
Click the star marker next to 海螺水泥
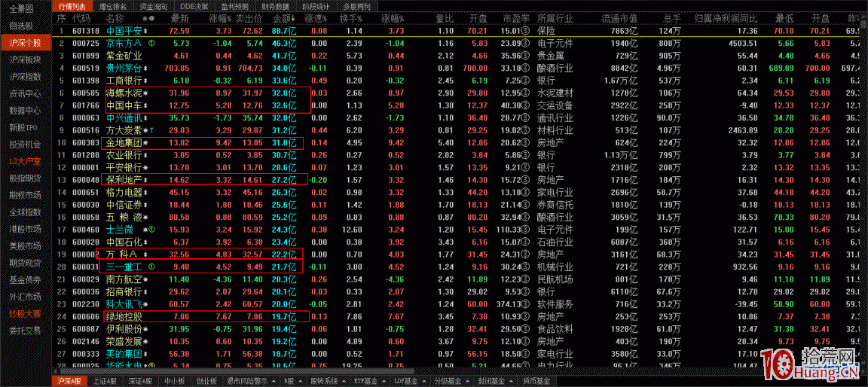[145, 93]
